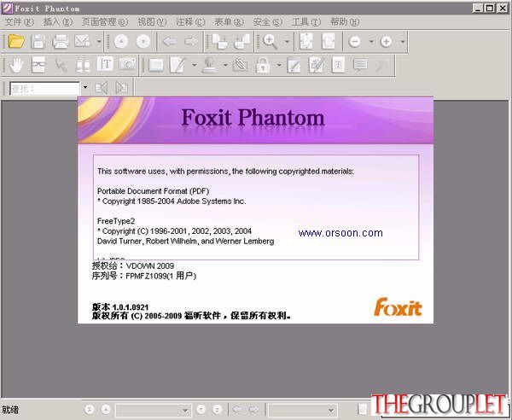
Task: Open the zoom level combo box in the status bar
Action: coord(302,411)
